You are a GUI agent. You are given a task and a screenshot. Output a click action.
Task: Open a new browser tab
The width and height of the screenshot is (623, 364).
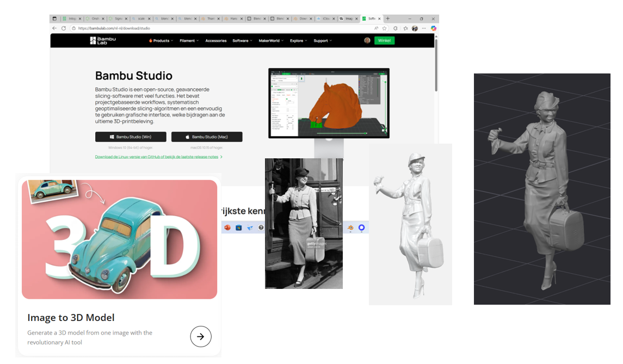coord(387,18)
